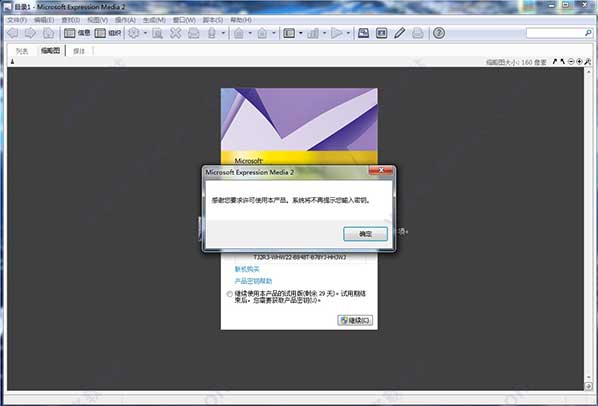Click the picture image toolbar icon
The width and height of the screenshot is (598, 406).
pos(363,33)
